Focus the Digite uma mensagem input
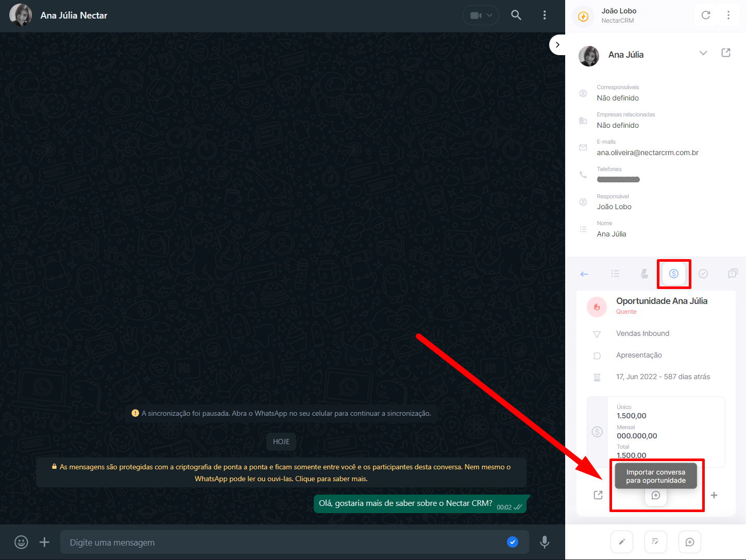746x560 pixels. pos(295,542)
